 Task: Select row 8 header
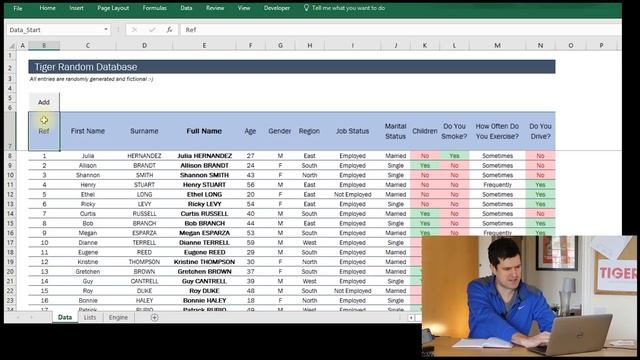pos(10,156)
